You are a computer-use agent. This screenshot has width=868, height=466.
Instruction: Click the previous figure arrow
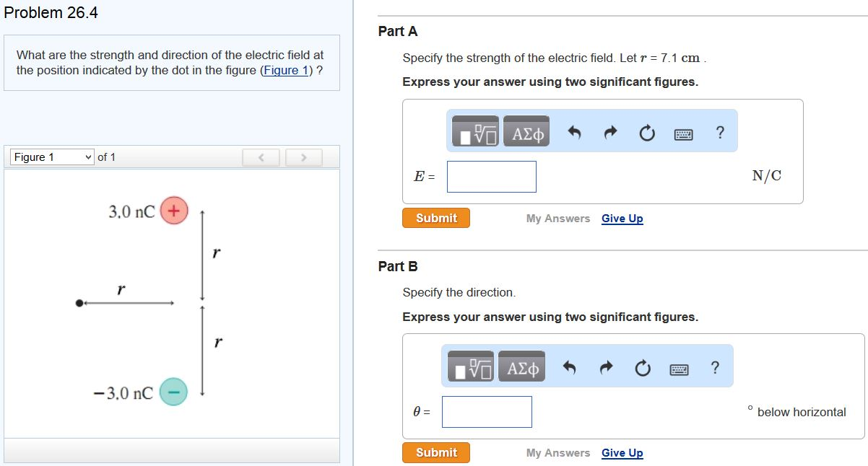coord(260,157)
